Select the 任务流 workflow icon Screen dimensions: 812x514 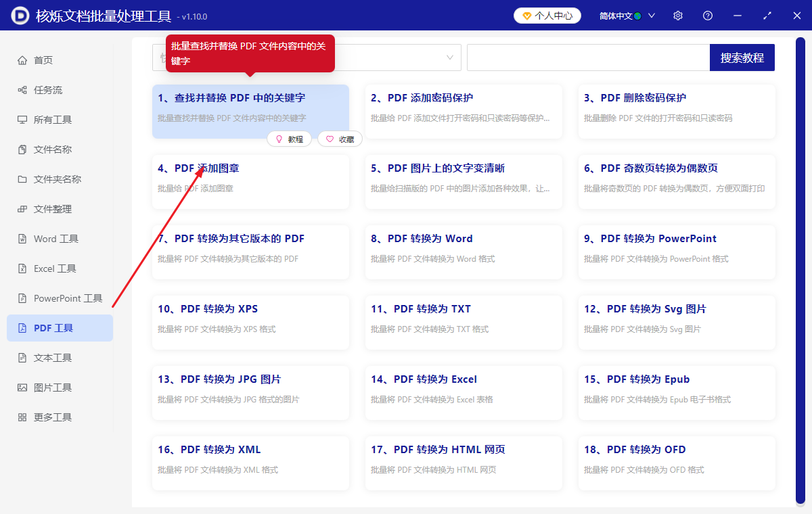(24, 89)
